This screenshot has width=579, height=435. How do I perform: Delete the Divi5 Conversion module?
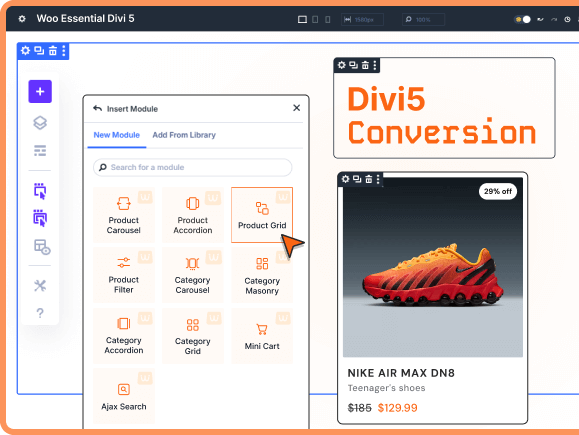[365, 65]
